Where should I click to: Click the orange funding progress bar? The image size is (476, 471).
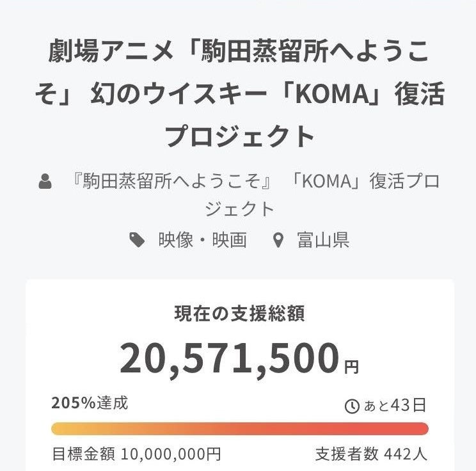tap(239, 429)
